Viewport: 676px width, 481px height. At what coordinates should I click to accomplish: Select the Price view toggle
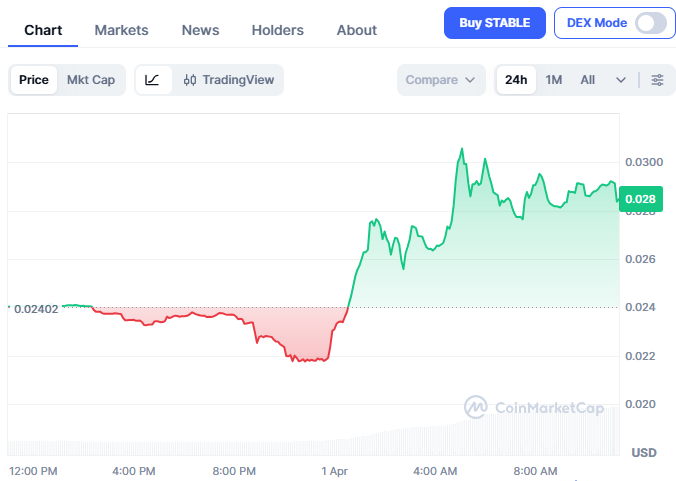click(34, 80)
